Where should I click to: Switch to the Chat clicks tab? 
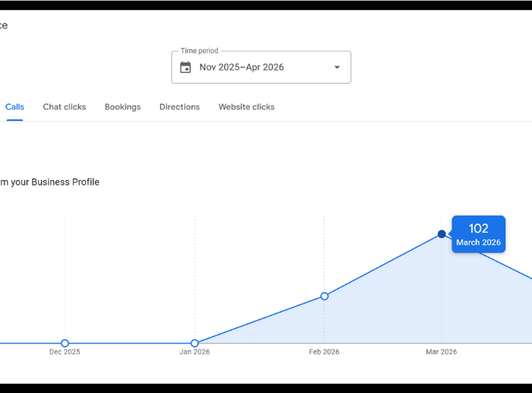click(x=65, y=107)
